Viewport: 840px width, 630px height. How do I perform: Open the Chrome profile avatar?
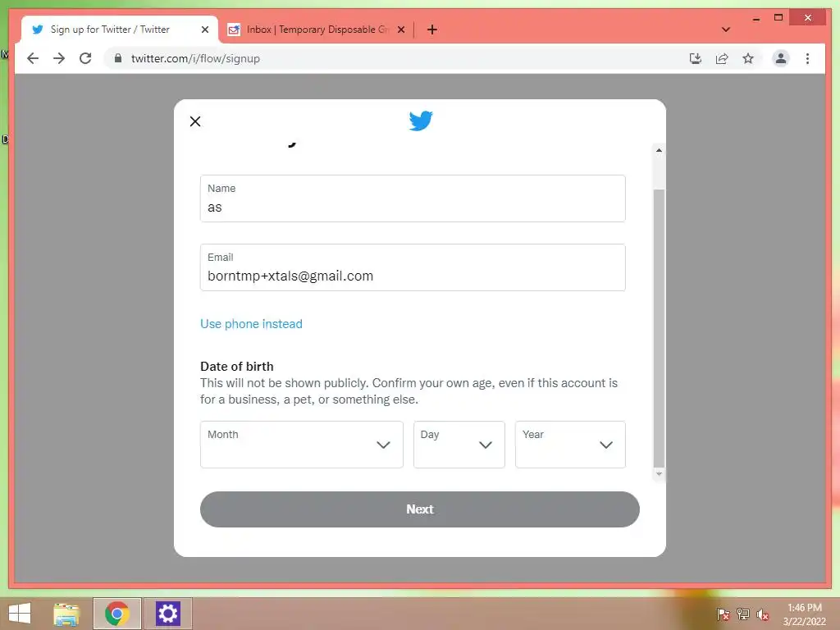coord(781,58)
